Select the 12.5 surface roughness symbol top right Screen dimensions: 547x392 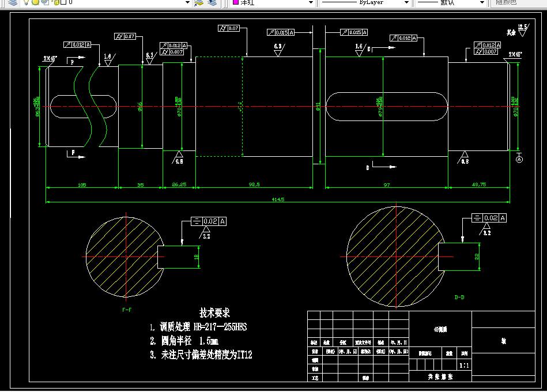(x=523, y=30)
